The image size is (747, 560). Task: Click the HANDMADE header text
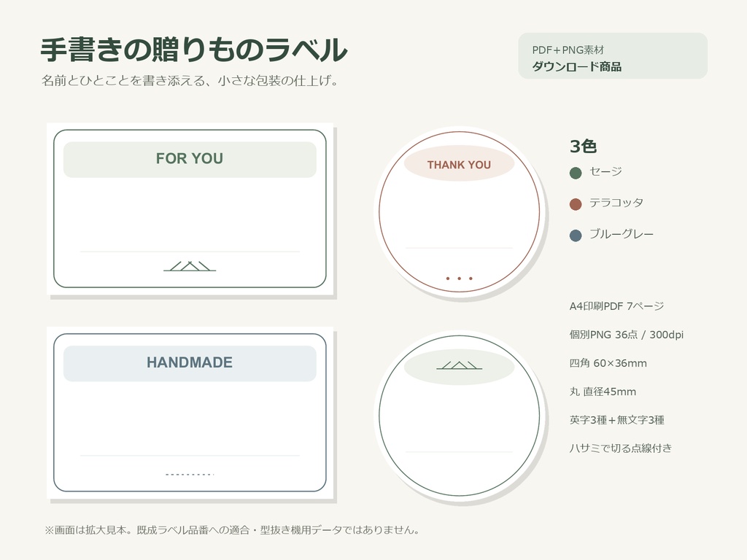pos(190,362)
